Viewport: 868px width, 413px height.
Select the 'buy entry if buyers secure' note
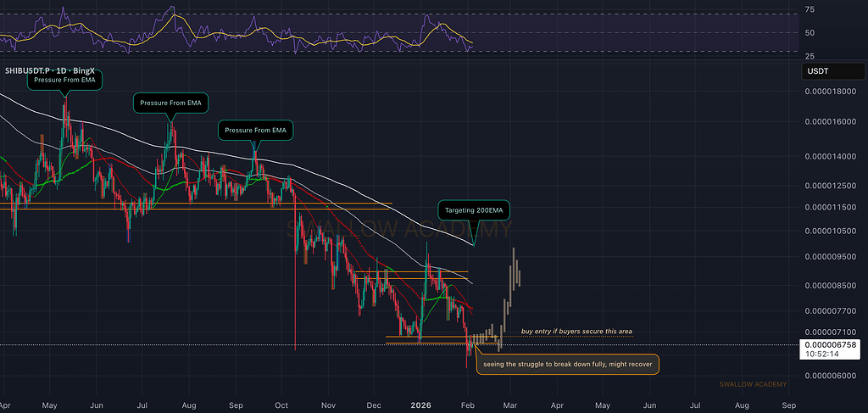(576, 332)
